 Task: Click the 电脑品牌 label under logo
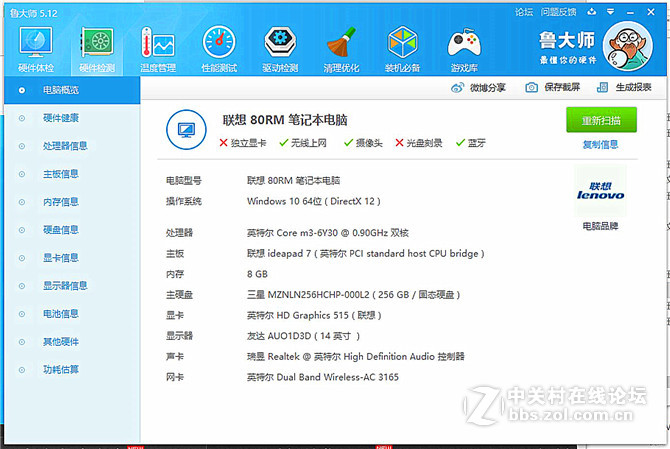coord(600,226)
